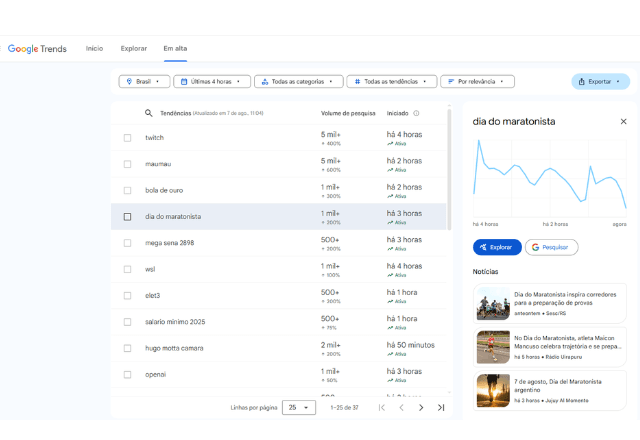Expand the Todas as categorias filter

[x=299, y=82]
